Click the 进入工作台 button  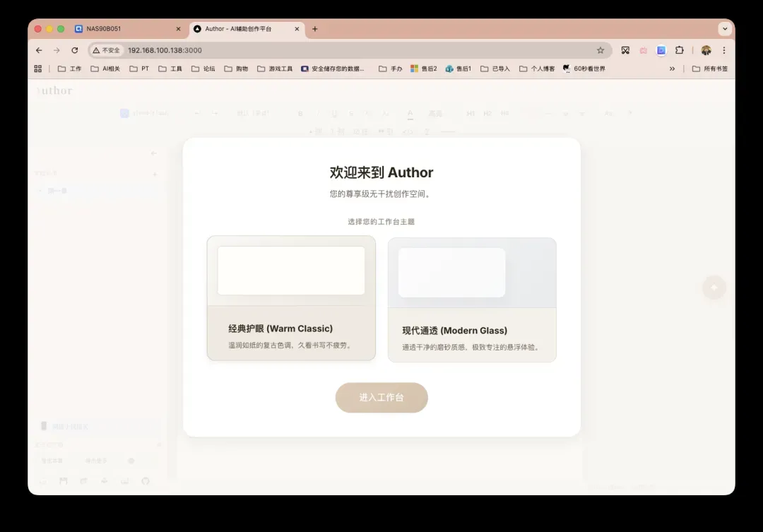pos(381,398)
